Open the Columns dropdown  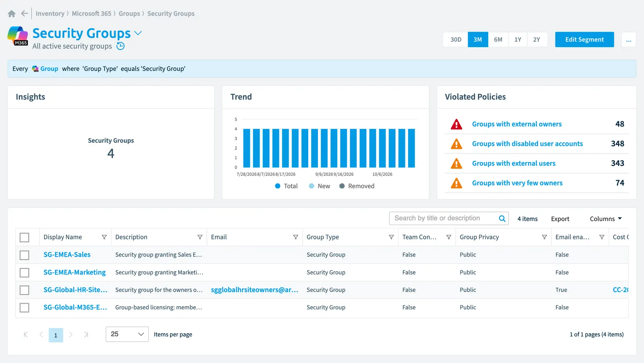pyautogui.click(x=606, y=219)
